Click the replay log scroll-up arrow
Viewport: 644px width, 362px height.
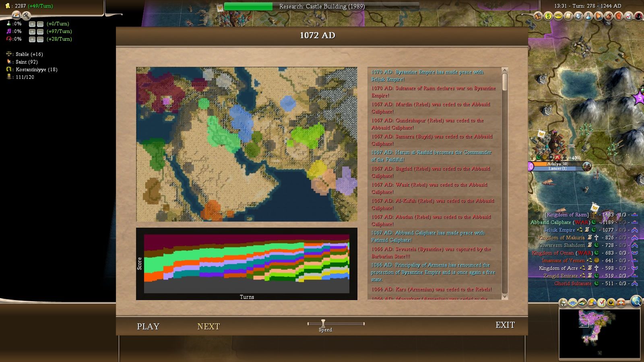coord(505,70)
